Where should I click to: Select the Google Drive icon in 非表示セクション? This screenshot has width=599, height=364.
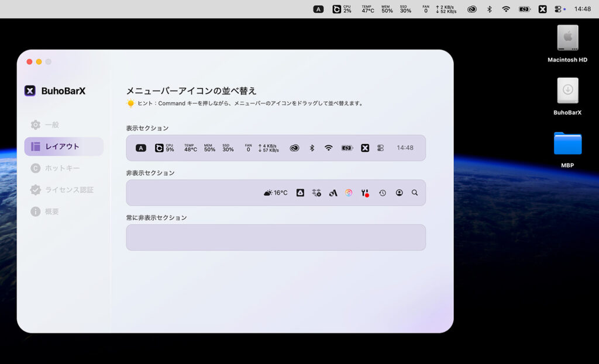point(300,193)
